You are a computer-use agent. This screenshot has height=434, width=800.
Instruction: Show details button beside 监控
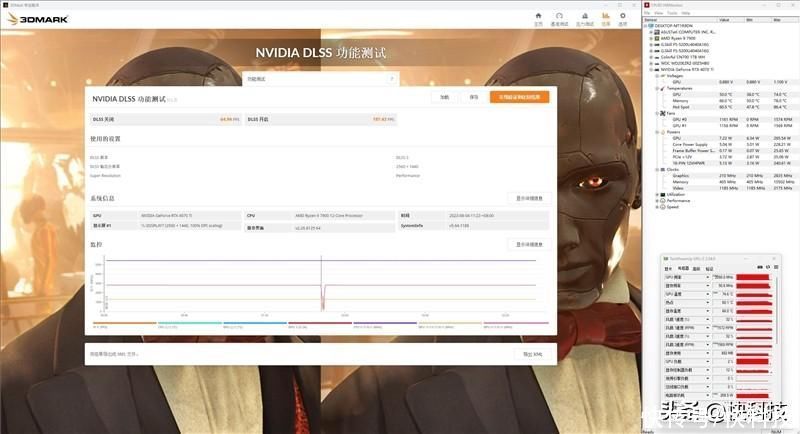click(x=530, y=244)
